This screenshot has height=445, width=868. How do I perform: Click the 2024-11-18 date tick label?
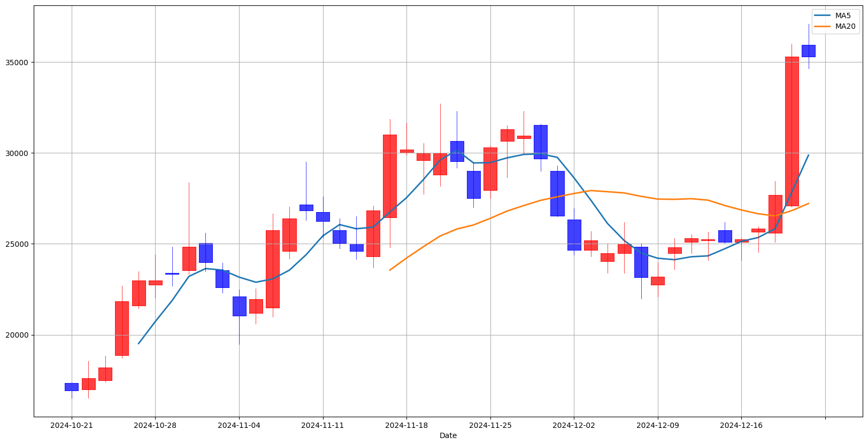point(406,425)
